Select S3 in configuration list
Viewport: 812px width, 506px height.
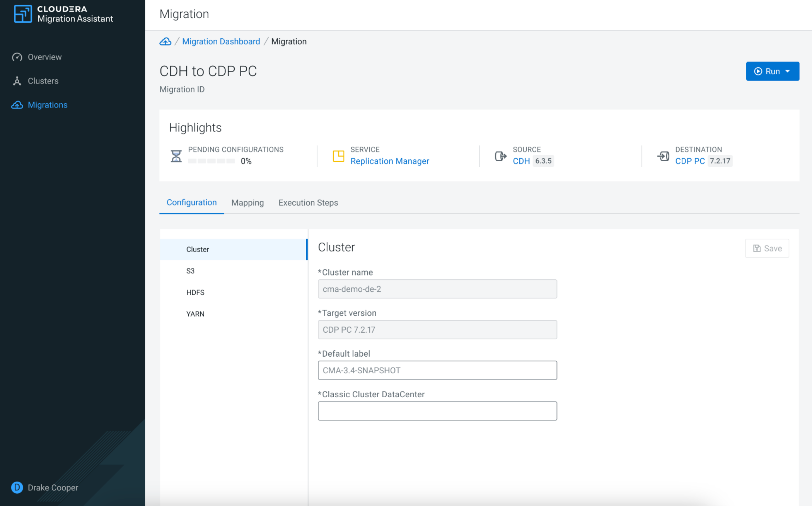190,271
